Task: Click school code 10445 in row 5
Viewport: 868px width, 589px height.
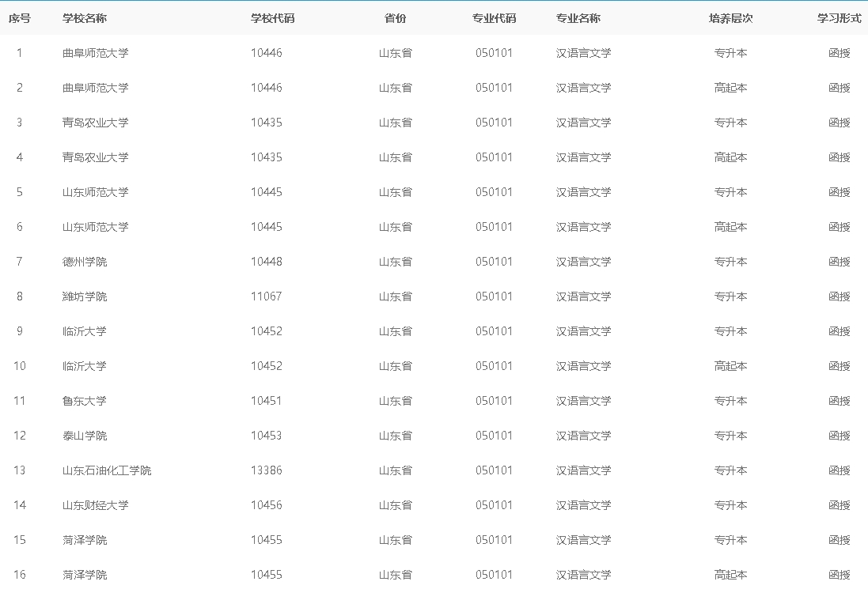Action: click(267, 192)
